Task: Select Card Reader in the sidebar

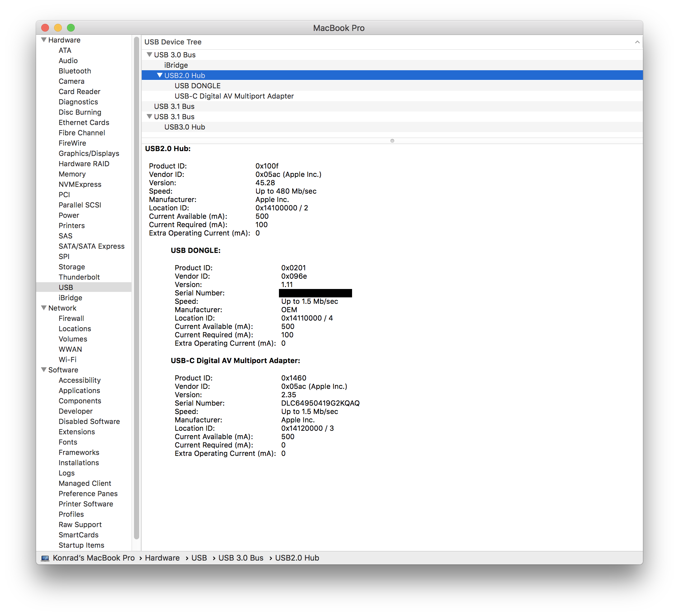Action: tap(80, 91)
